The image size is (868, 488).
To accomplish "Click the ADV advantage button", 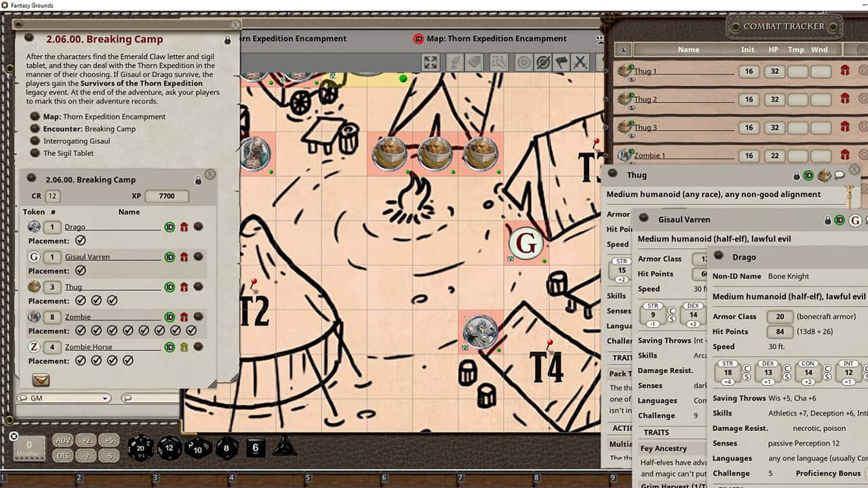I will pyautogui.click(x=63, y=441).
